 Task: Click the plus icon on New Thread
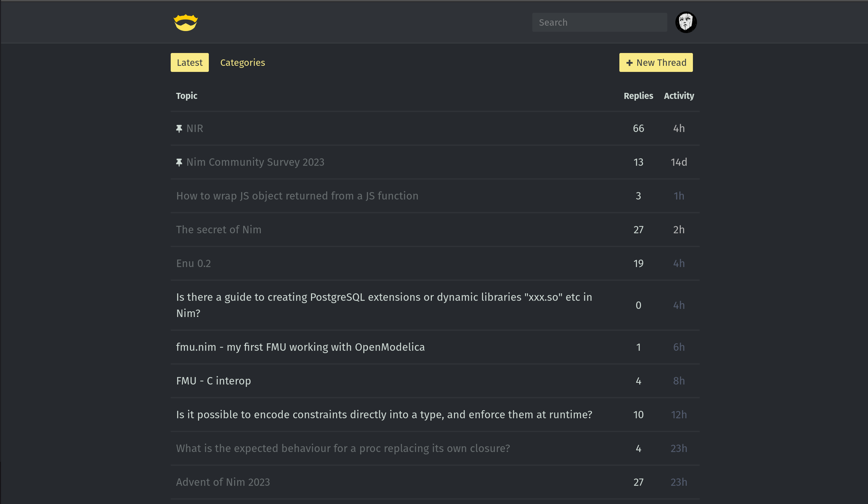(x=629, y=63)
